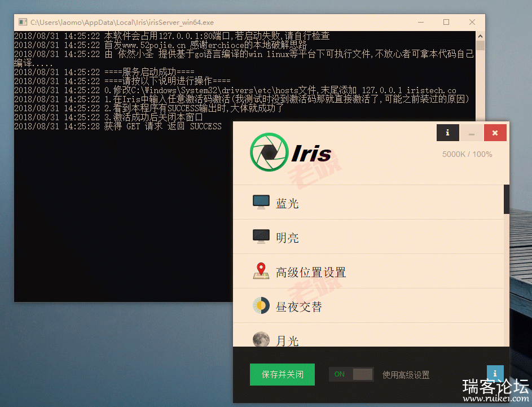The height and width of the screenshot is (407, 532).
Task: Click the 使用高级设置 label
Action: tap(406, 375)
